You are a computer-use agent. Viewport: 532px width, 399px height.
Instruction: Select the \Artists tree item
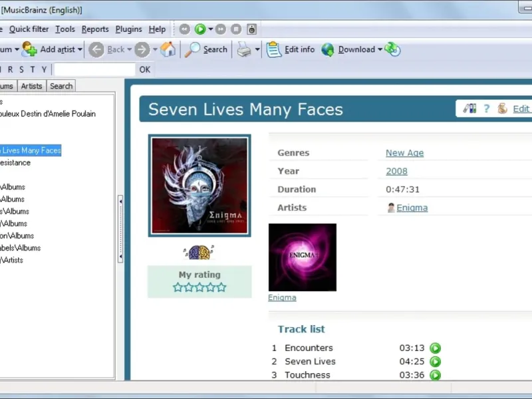click(11, 260)
